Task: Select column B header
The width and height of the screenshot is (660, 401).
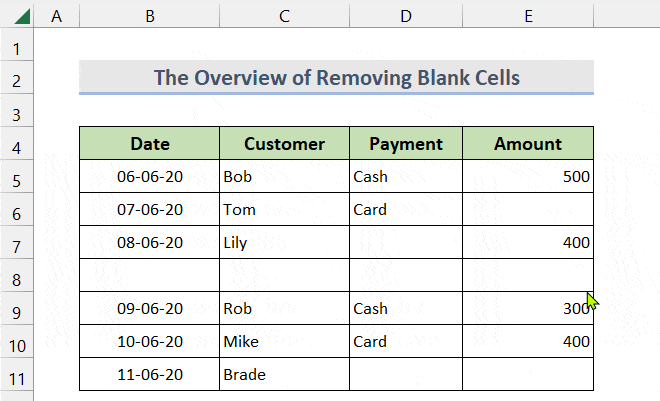Action: coord(149,16)
